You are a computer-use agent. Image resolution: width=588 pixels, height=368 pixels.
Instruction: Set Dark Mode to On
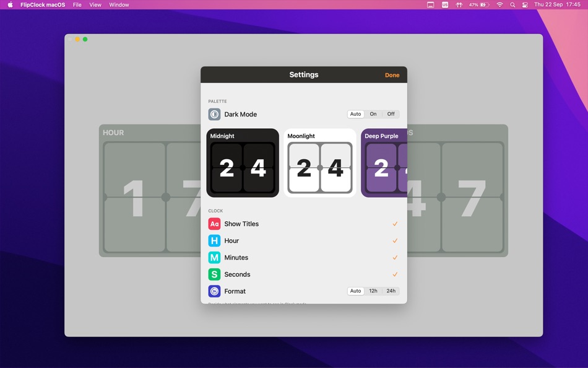coord(373,114)
